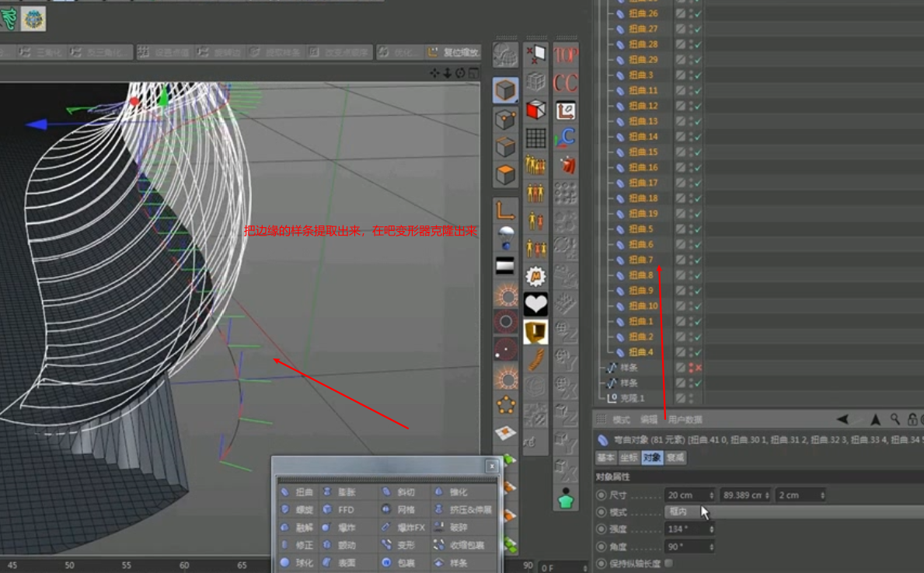This screenshot has width=924, height=573.
Task: Open the attribute panel 编辑 menu
Action: pos(648,420)
